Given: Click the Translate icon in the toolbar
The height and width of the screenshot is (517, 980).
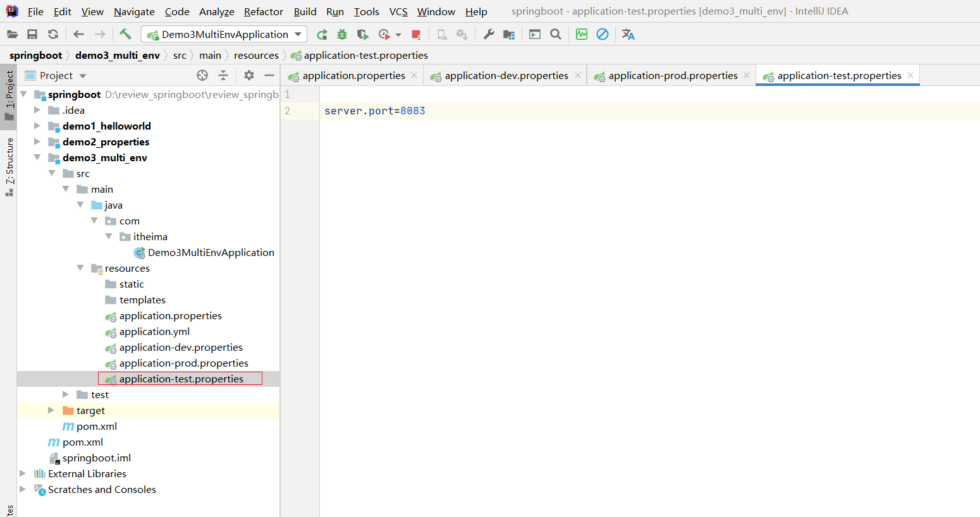Looking at the screenshot, I should point(628,34).
